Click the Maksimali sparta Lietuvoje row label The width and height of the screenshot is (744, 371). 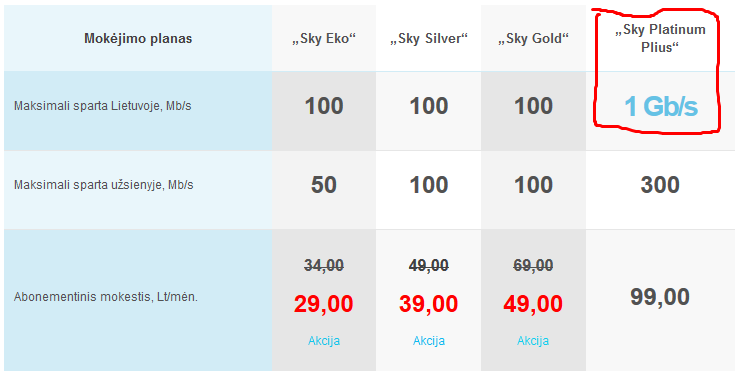(x=102, y=106)
